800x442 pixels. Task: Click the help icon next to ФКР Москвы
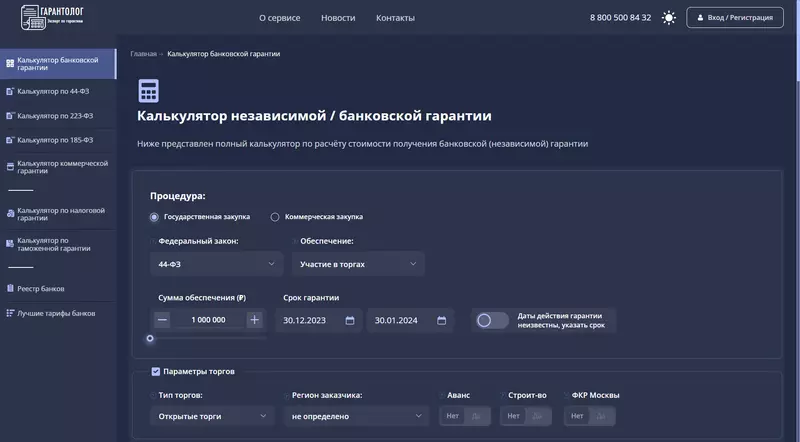tap(566, 395)
